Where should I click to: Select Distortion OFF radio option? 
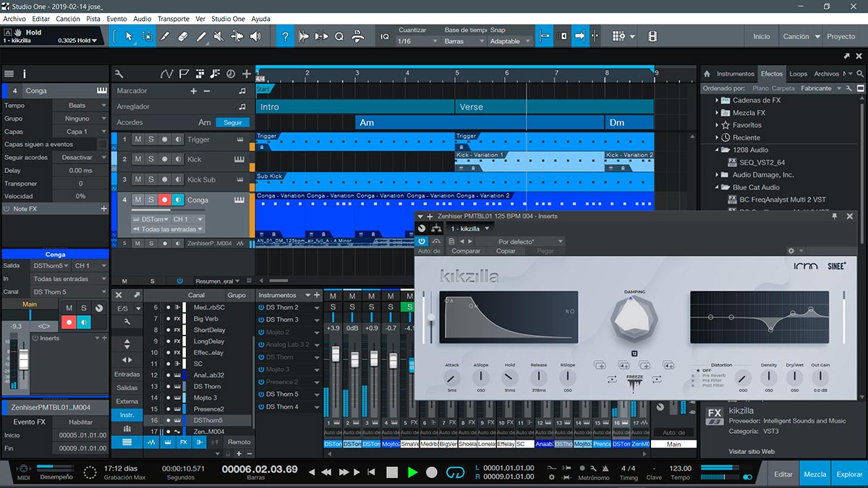[697, 370]
